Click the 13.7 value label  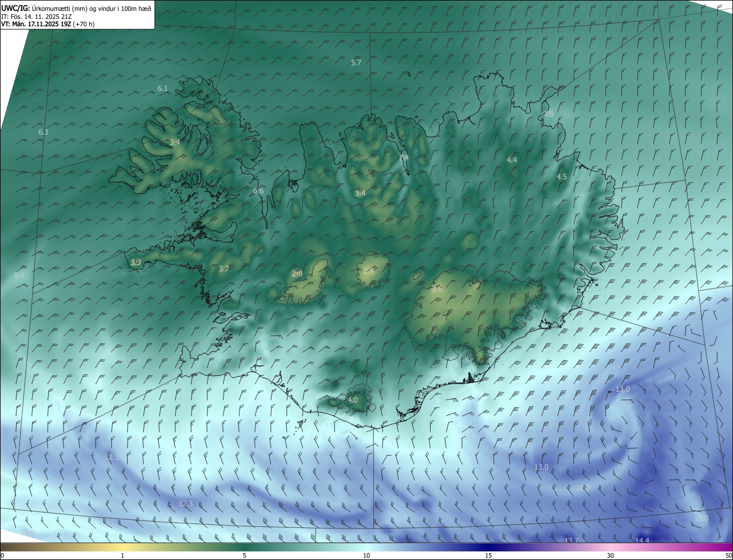coord(572,541)
